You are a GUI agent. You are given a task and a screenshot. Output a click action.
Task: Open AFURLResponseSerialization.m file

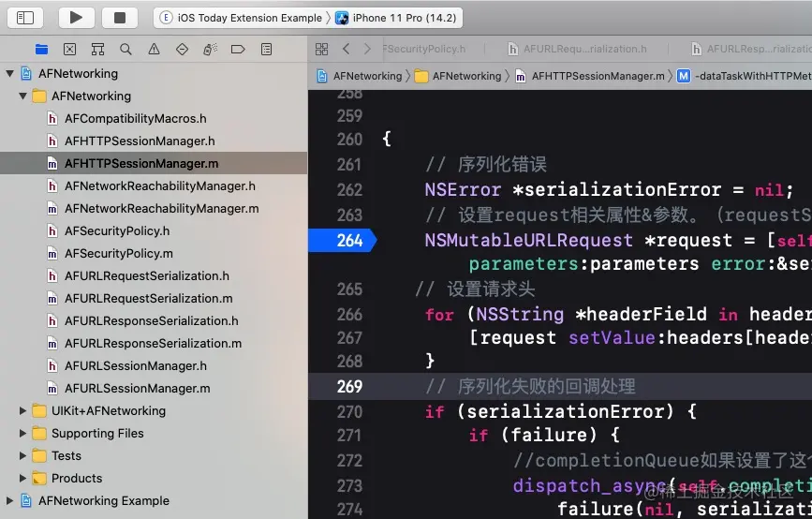tap(154, 344)
